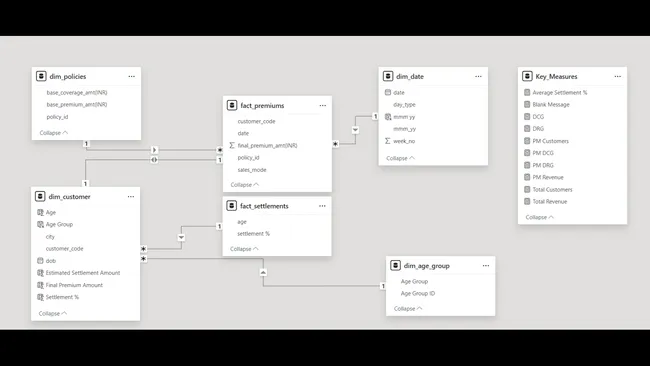This screenshot has width=650, height=366.
Task: Click the dim_policies table icon
Action: [x=41, y=76]
